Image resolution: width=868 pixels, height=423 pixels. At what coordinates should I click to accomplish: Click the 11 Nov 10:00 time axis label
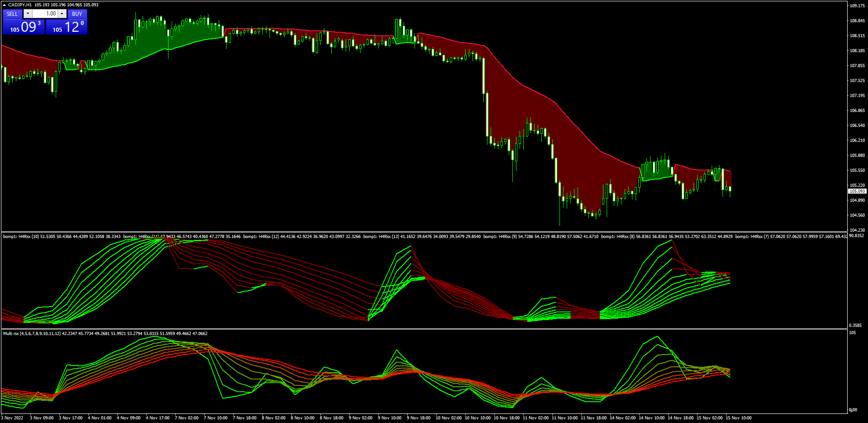coord(564,418)
